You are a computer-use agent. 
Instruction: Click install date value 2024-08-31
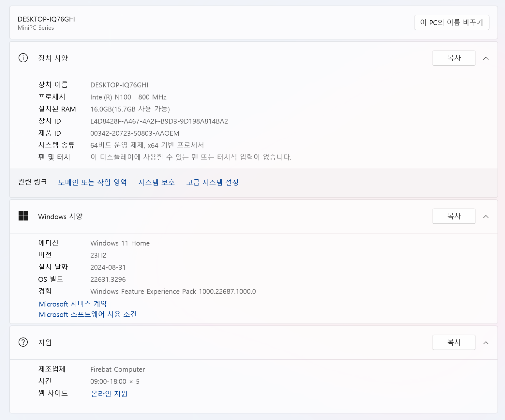pos(108,267)
